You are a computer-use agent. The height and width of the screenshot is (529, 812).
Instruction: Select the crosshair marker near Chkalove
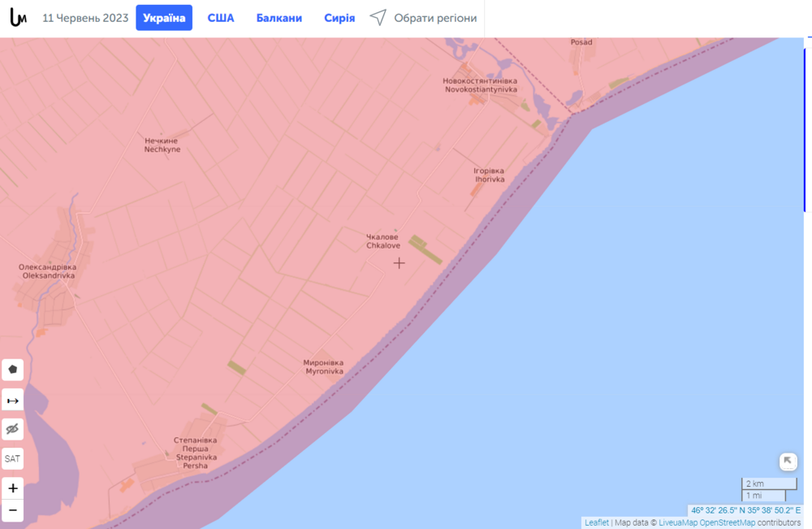click(399, 263)
